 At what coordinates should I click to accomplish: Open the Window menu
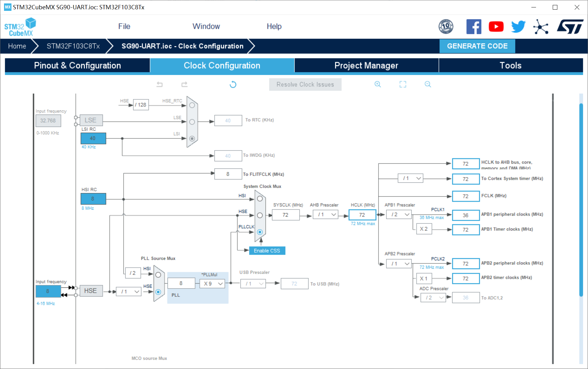click(206, 27)
